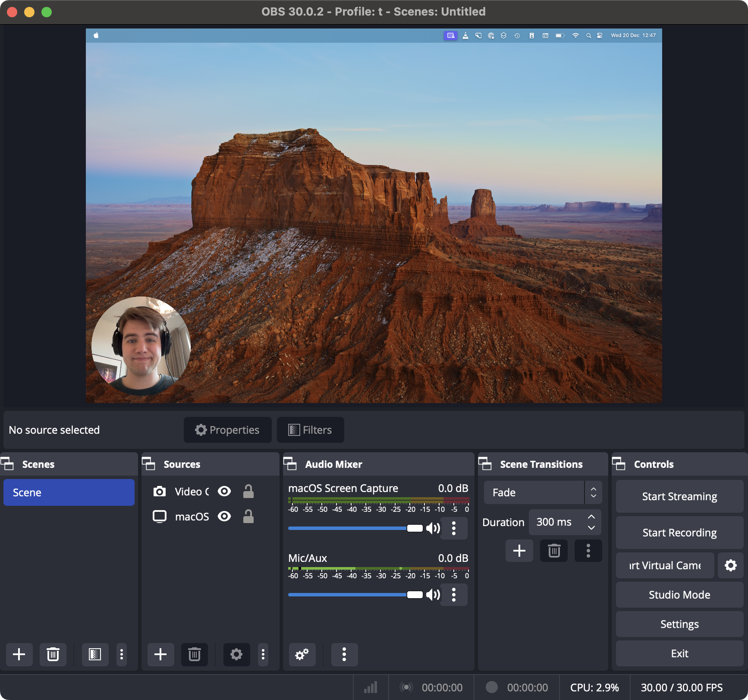Select the Video Capture source row
The width and height of the screenshot is (748, 700).
click(210, 492)
